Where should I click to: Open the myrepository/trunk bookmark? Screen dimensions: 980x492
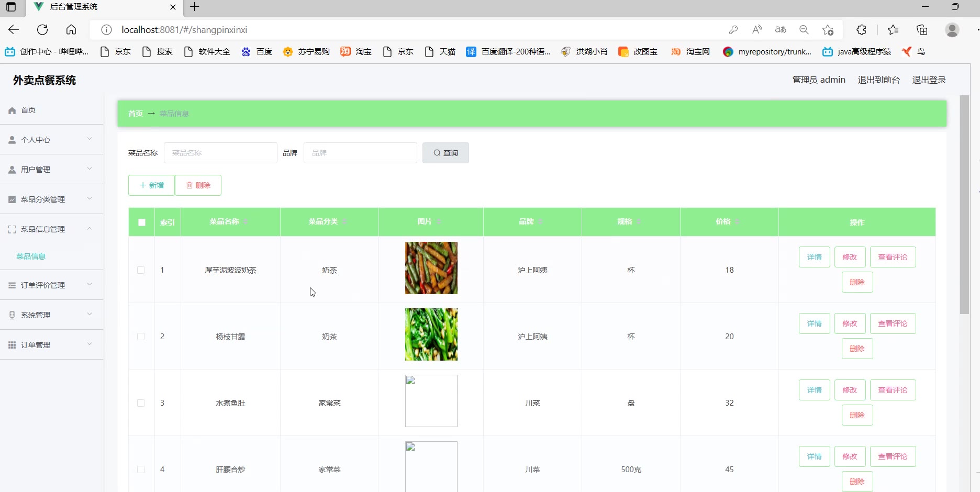click(767, 52)
